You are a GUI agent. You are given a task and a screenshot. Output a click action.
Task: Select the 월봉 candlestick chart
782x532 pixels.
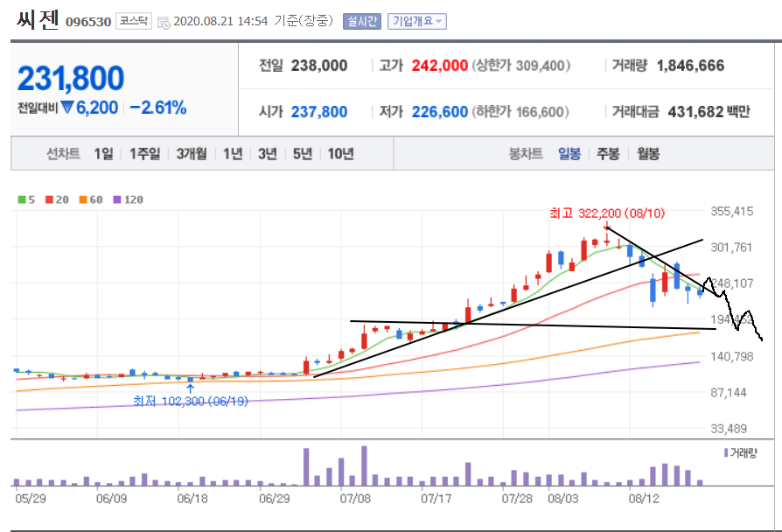pos(648,154)
